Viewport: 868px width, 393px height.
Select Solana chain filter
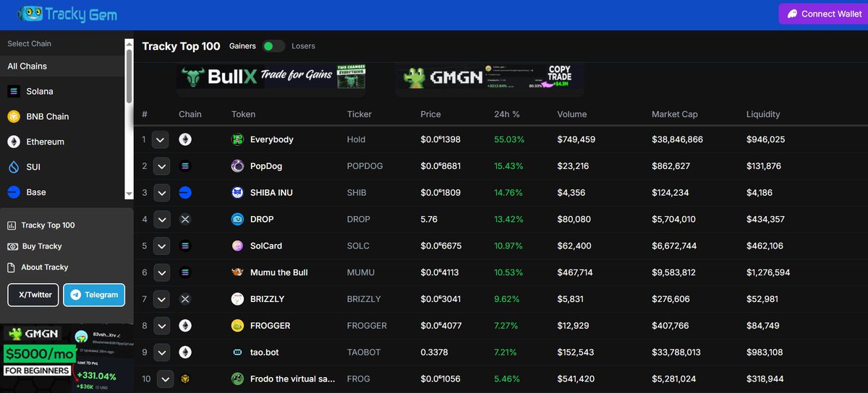(x=62, y=91)
